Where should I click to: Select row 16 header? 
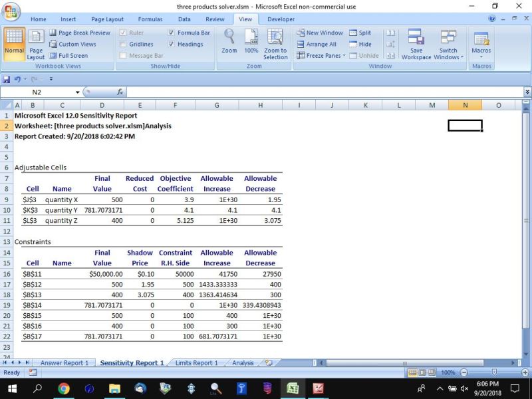coord(7,274)
